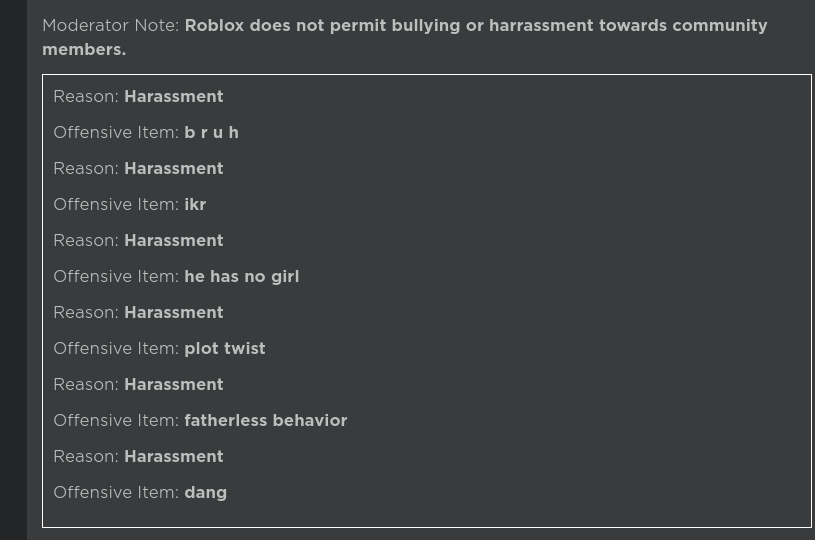This screenshot has width=815, height=540.
Task: Click the offensive item 'b r u h'
Action: pos(212,133)
